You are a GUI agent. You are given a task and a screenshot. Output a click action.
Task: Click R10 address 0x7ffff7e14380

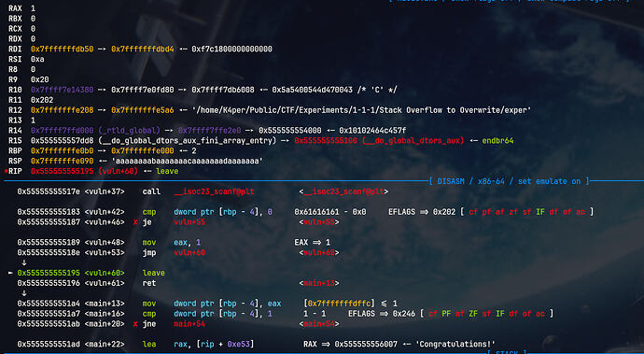62,90
